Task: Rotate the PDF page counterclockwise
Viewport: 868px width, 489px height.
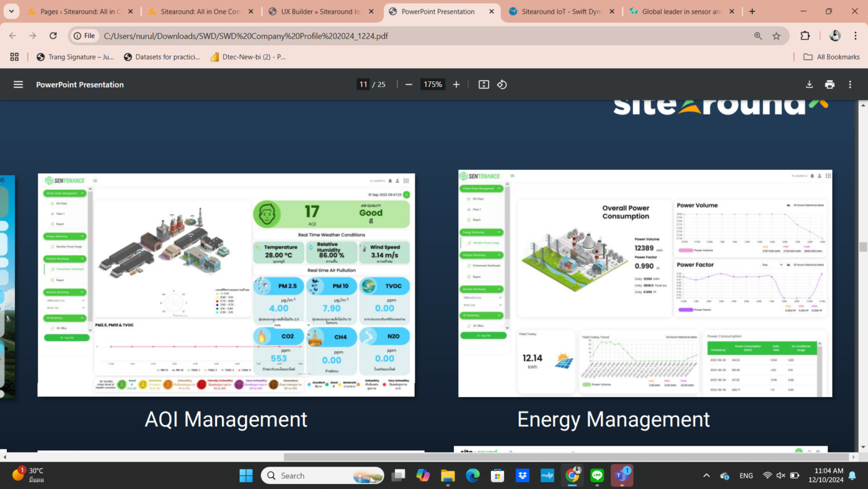Action: click(502, 84)
